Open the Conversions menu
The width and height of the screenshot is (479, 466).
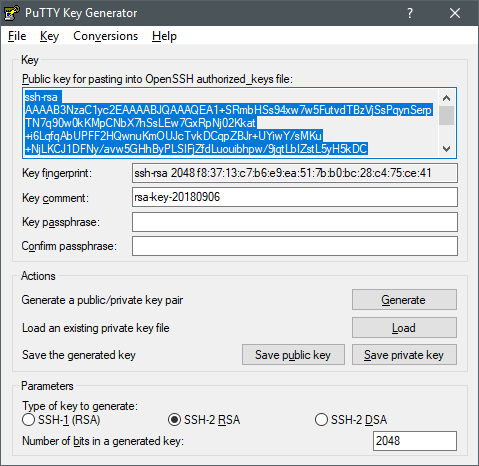[105, 36]
